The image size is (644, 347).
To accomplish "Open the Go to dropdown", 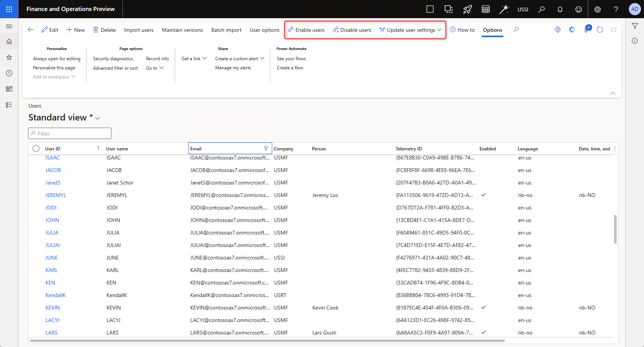I will [x=155, y=68].
